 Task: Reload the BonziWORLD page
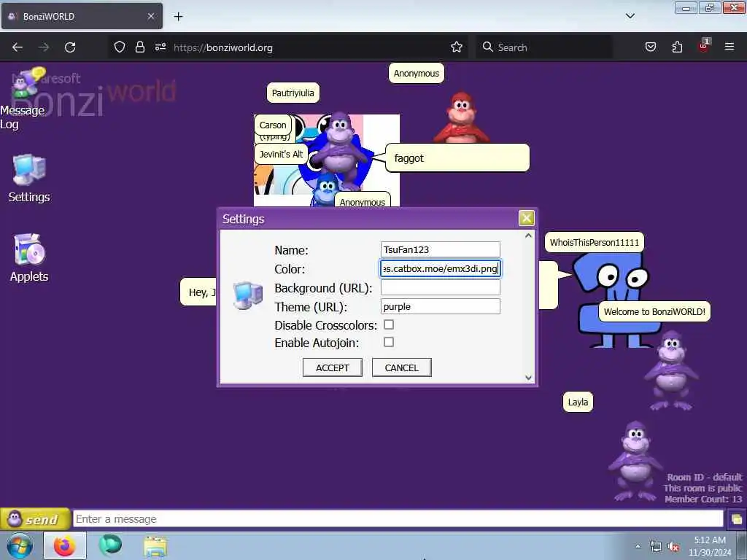[x=70, y=47]
